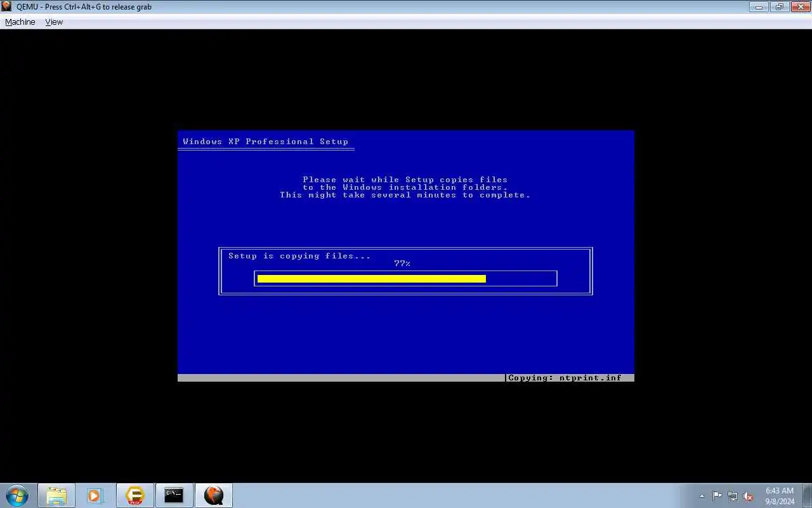Click 'Windows XP Professional Setup' heading
This screenshot has height=508, width=812.
tap(265, 142)
